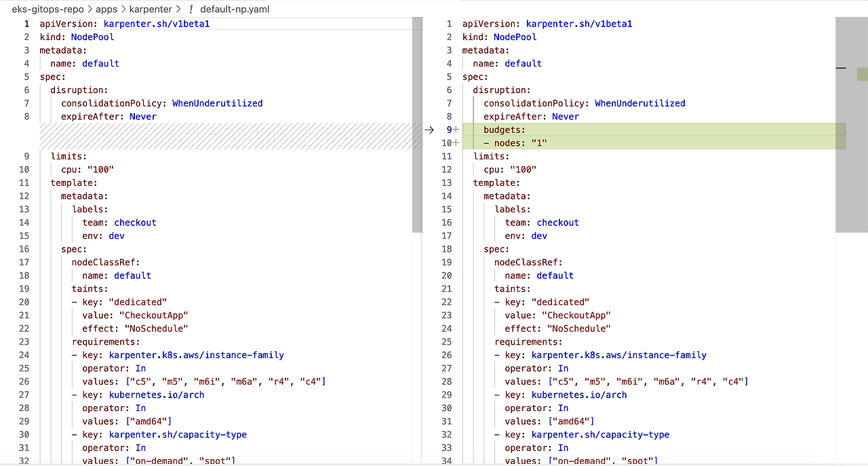
Task: Click the left pane vertical scrollbar thumb
Action: (x=417, y=123)
